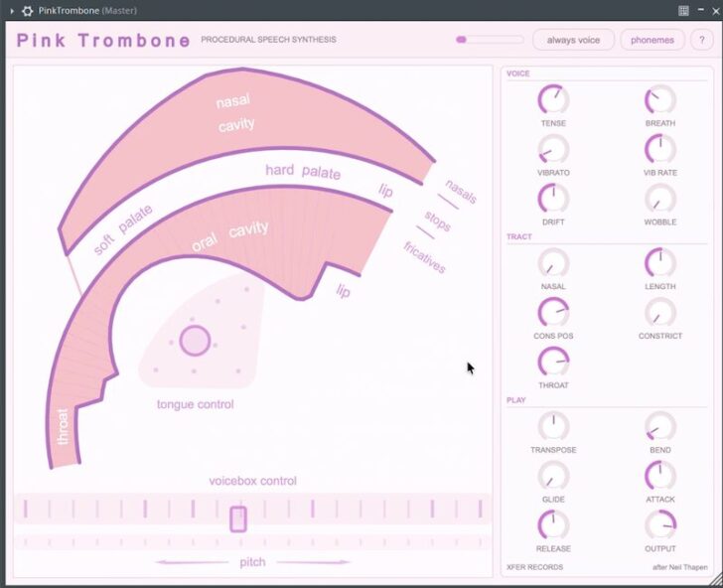
Task: Click the THROAT knob
Action: [553, 362]
